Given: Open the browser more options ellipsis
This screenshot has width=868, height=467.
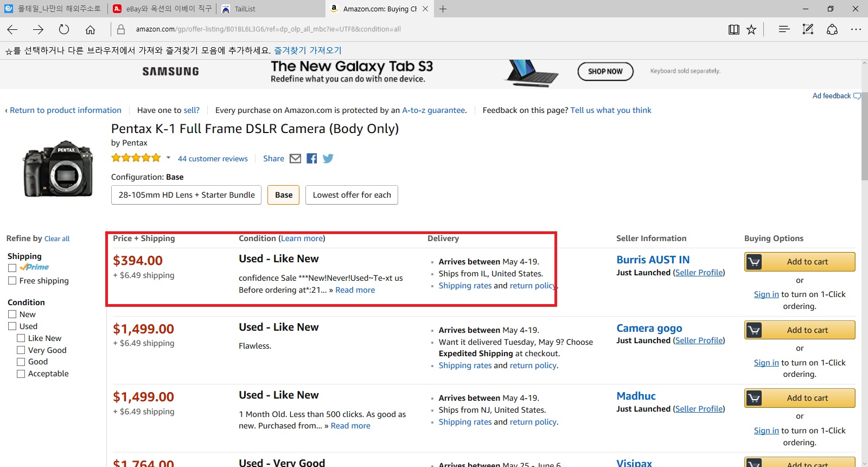Looking at the screenshot, I should [x=856, y=29].
